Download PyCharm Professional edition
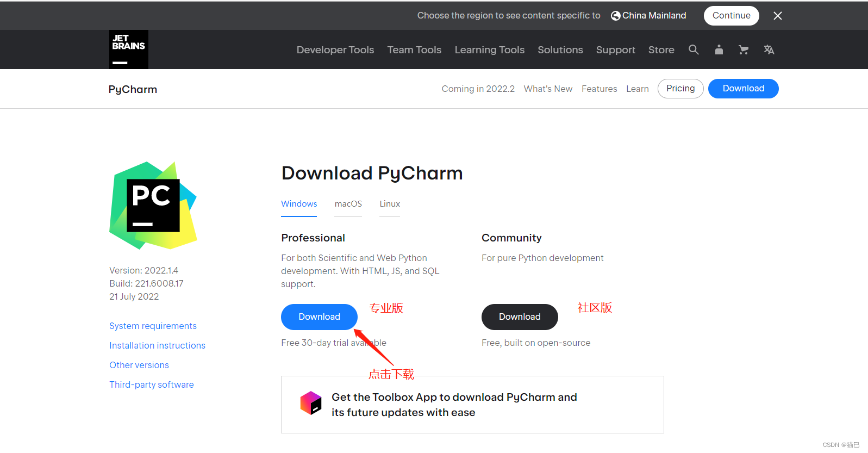The image size is (868, 453). pos(319,317)
